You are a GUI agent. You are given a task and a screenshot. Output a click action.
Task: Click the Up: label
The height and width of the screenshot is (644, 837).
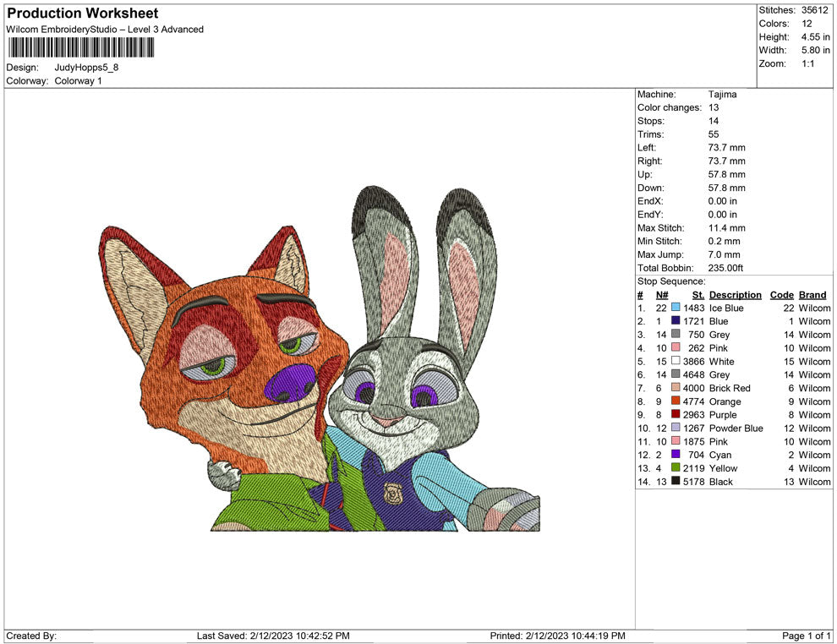(x=644, y=174)
